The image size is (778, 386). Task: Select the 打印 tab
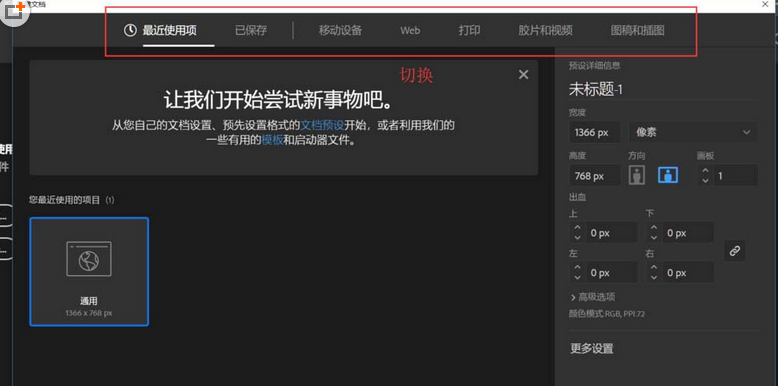point(469,31)
